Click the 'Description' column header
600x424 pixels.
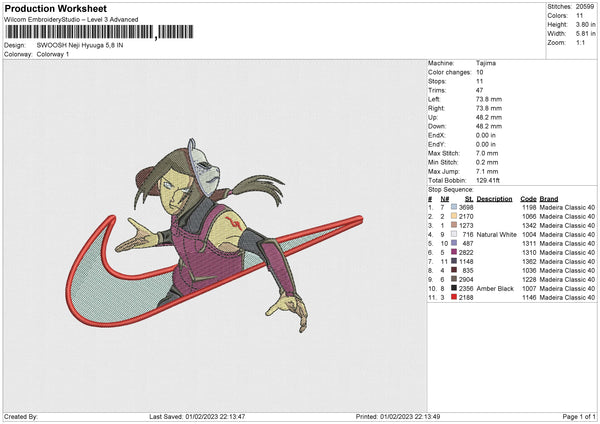click(x=494, y=199)
